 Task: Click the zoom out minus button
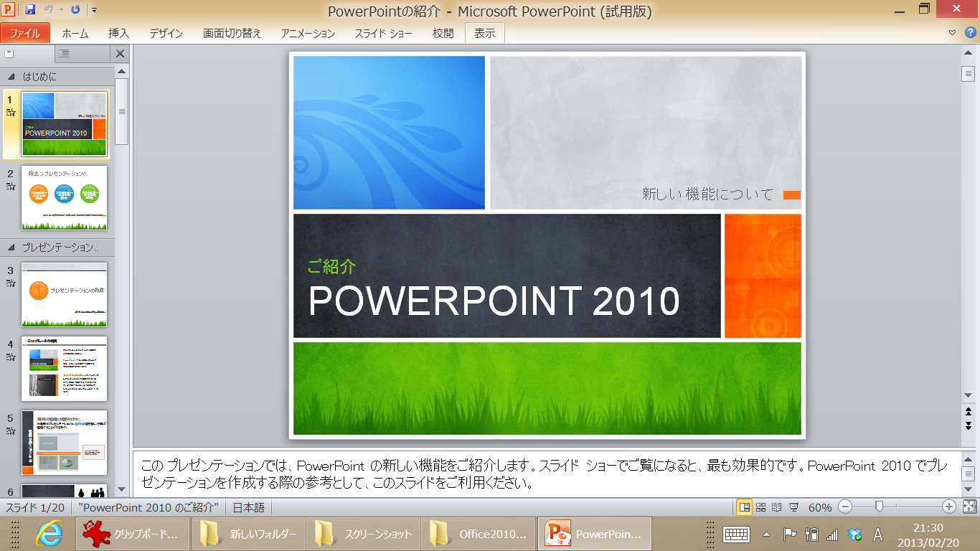pyautogui.click(x=844, y=507)
